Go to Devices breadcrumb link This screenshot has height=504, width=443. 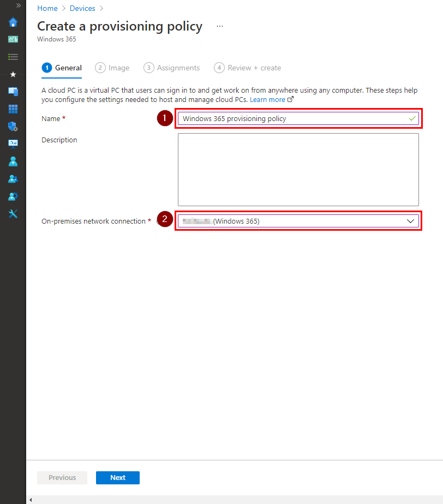point(82,8)
